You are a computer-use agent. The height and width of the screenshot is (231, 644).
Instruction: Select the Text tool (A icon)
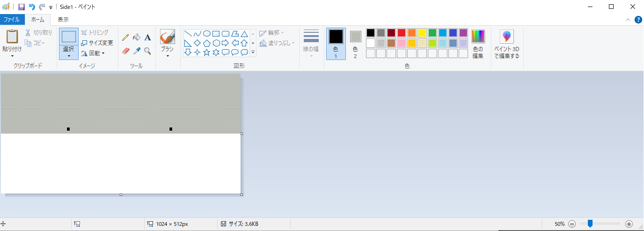click(147, 37)
